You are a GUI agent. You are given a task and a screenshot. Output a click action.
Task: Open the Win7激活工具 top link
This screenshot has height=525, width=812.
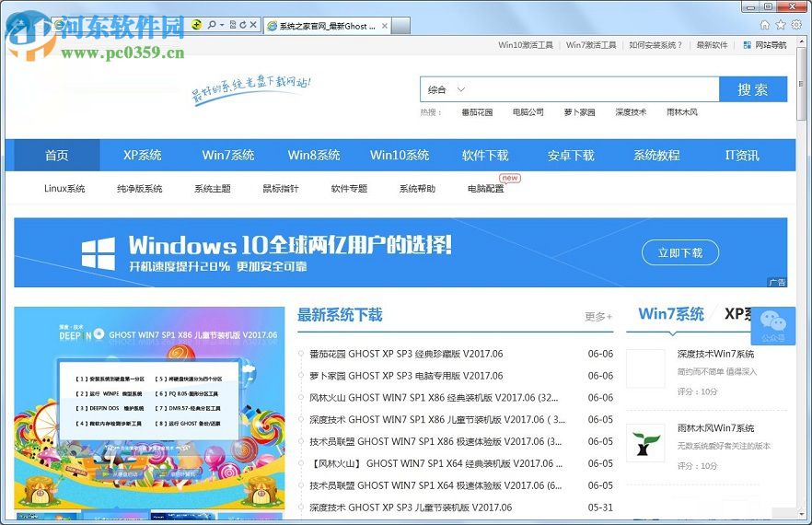(591, 45)
